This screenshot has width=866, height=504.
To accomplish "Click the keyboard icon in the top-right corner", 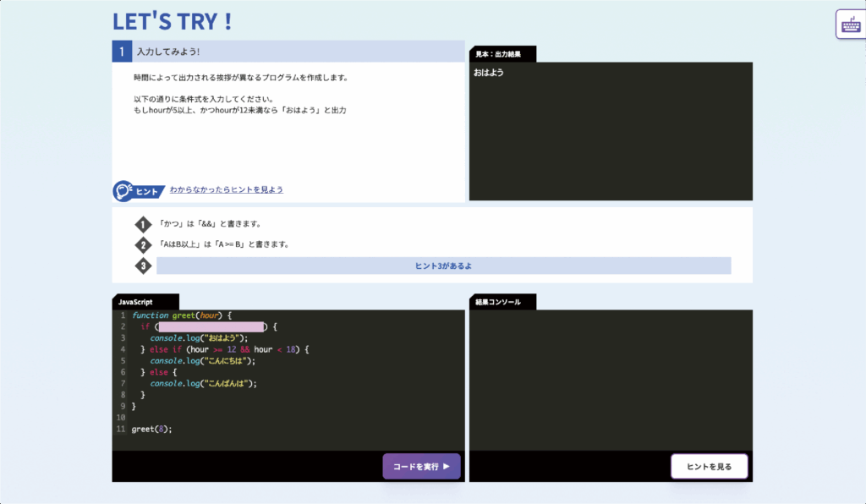I will point(849,24).
